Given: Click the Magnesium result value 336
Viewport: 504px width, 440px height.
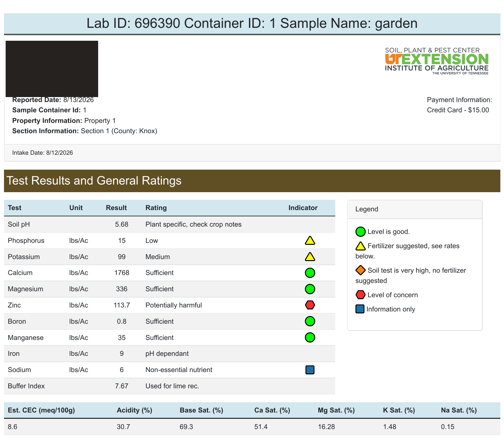Looking at the screenshot, I should [x=122, y=289].
